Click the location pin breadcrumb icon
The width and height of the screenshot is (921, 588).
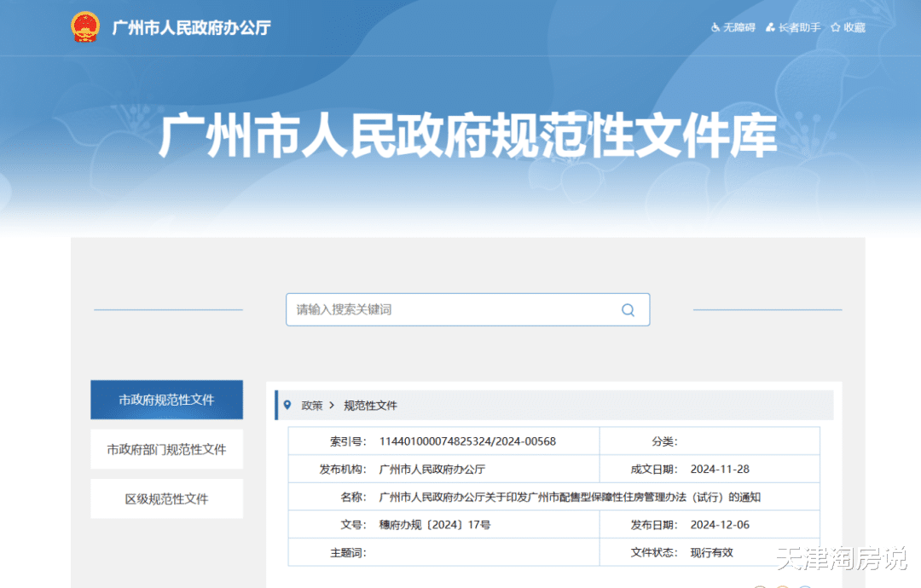tap(287, 405)
